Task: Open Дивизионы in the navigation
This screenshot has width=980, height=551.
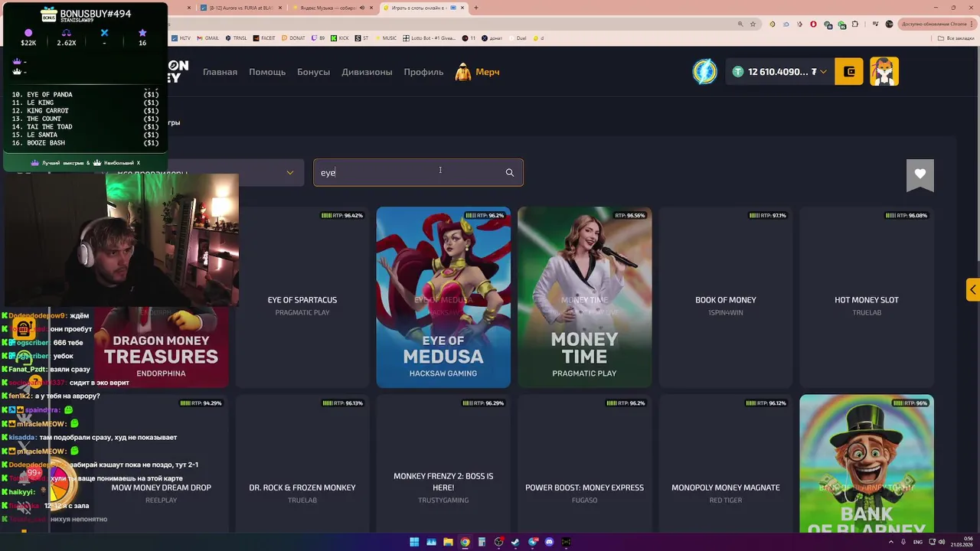Action: click(x=367, y=72)
